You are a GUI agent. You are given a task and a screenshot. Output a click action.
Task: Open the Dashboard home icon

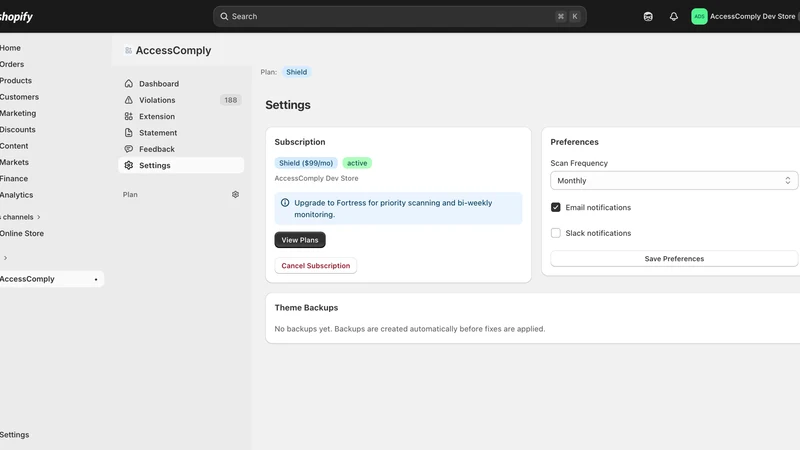[129, 84]
